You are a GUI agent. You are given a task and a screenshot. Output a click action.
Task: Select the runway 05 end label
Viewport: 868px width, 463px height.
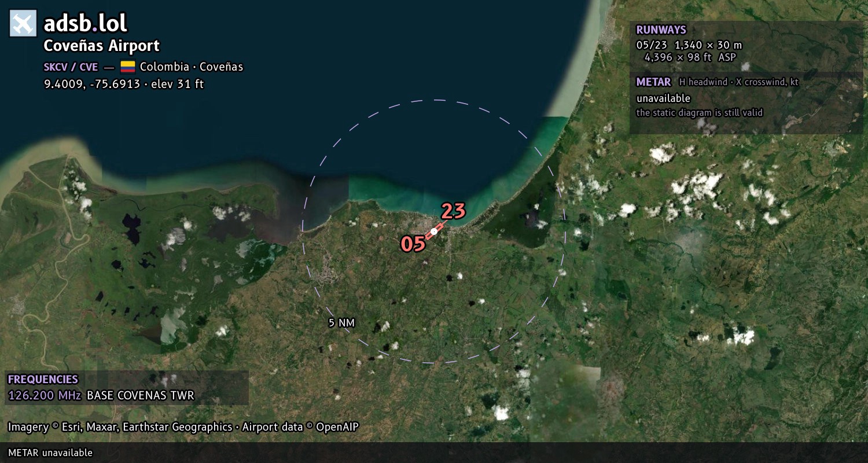[x=413, y=244]
